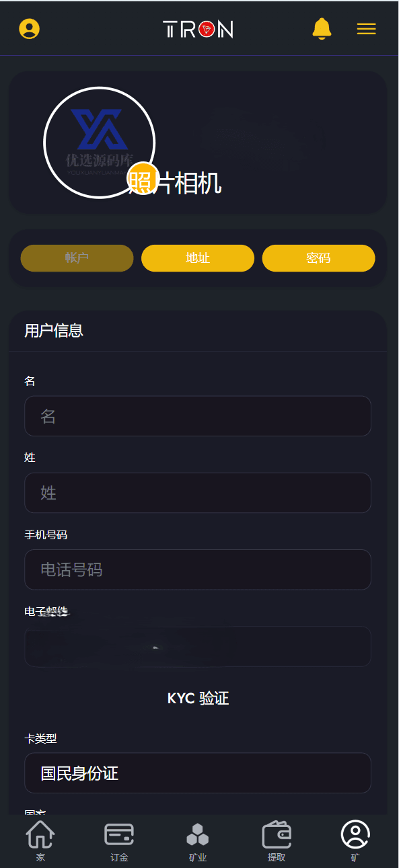Open the hamburger menu

point(366,29)
